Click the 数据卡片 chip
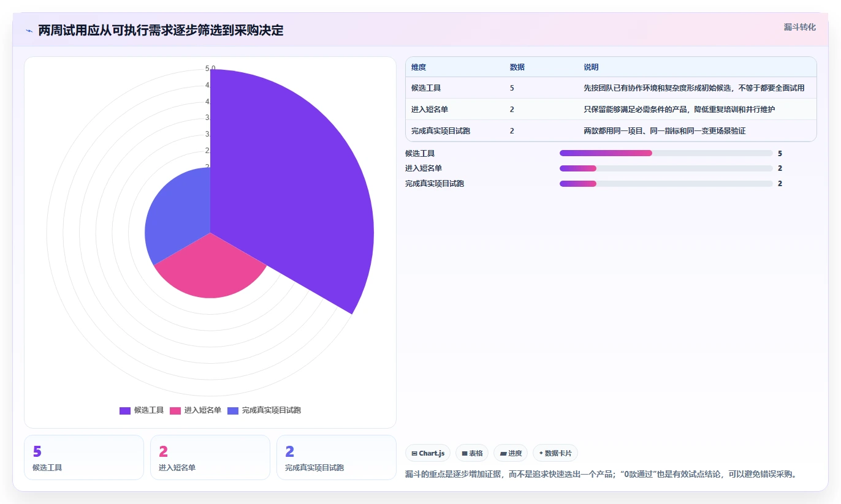841x504 pixels. tap(555, 453)
